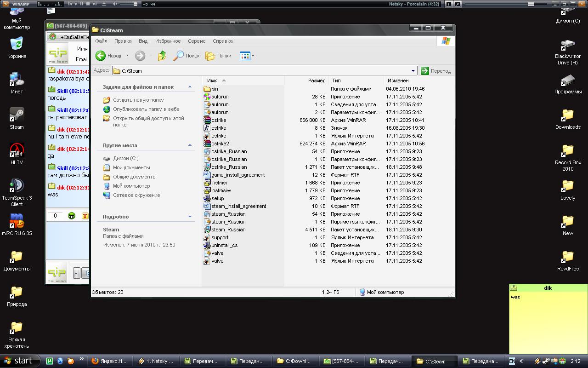The image size is (588, 368).
Task: Collapse the Задачи для файлов и папок panel
Action: pyautogui.click(x=190, y=87)
